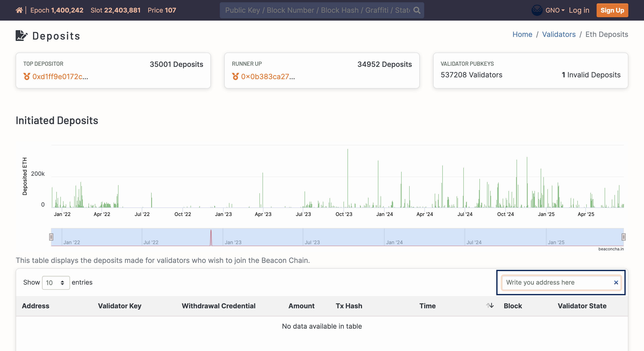Open Validators breadcrumb link
Image resolution: width=644 pixels, height=351 pixels.
(x=559, y=34)
